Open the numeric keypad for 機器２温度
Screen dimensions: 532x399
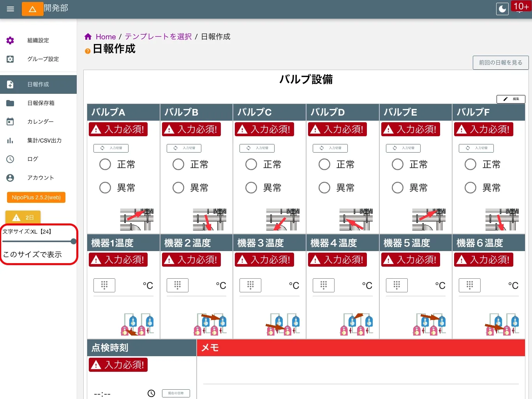click(x=178, y=285)
